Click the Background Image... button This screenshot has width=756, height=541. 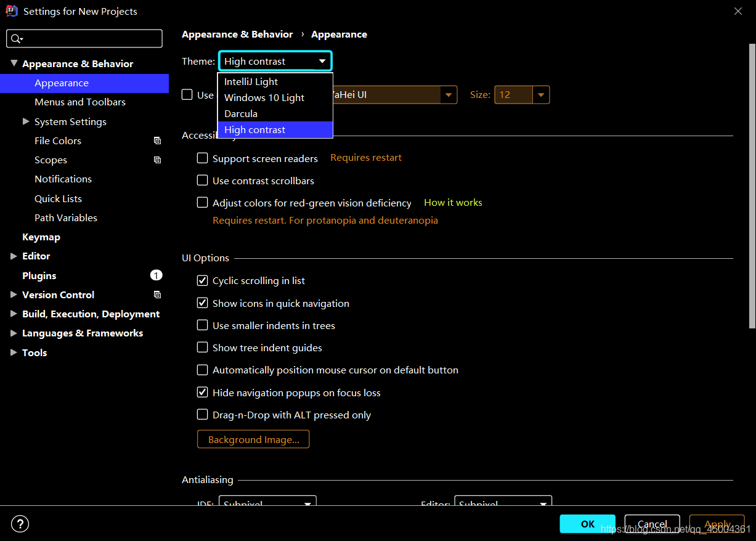pyautogui.click(x=253, y=439)
